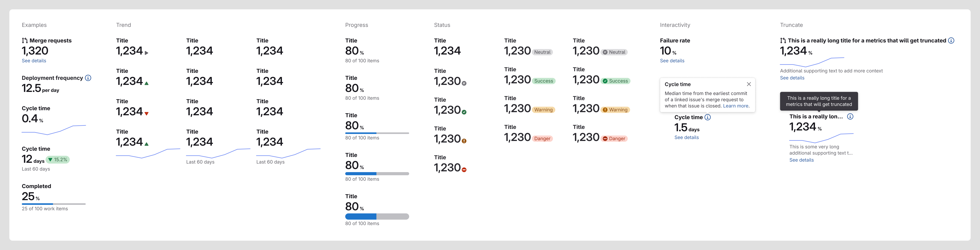Image resolution: width=980 pixels, height=250 pixels.
Task: Click the thickest 80% progress bar
Action: [377, 217]
